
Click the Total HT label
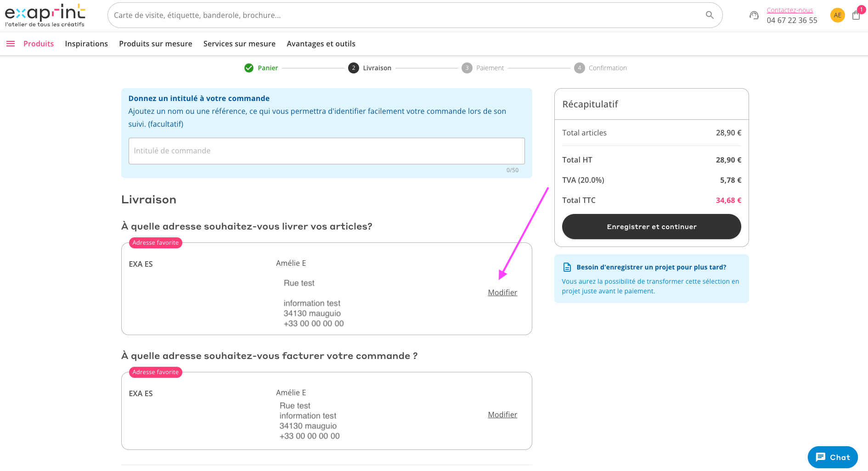tap(577, 160)
